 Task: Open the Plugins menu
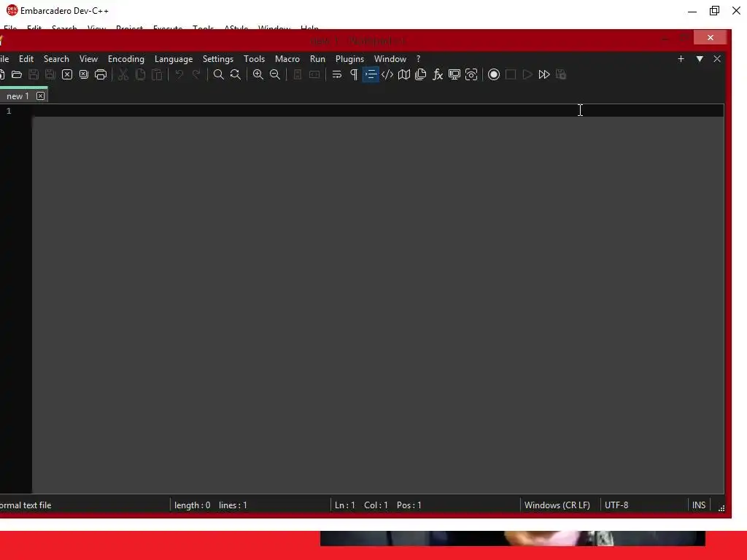(x=349, y=59)
